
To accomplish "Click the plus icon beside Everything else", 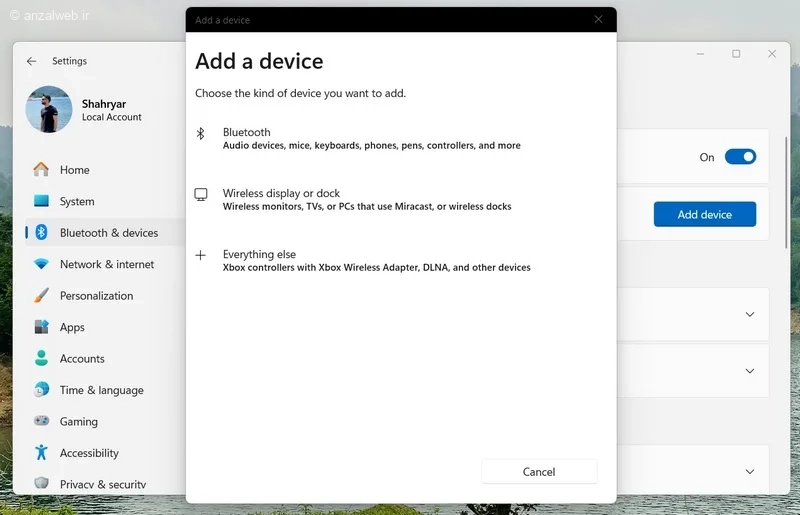I will (201, 255).
